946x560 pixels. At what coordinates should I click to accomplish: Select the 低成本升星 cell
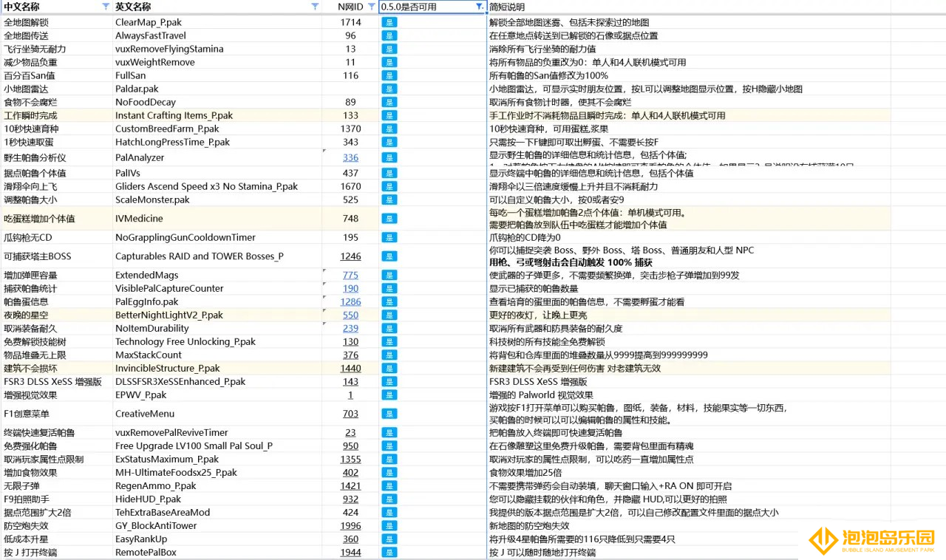tap(56, 539)
